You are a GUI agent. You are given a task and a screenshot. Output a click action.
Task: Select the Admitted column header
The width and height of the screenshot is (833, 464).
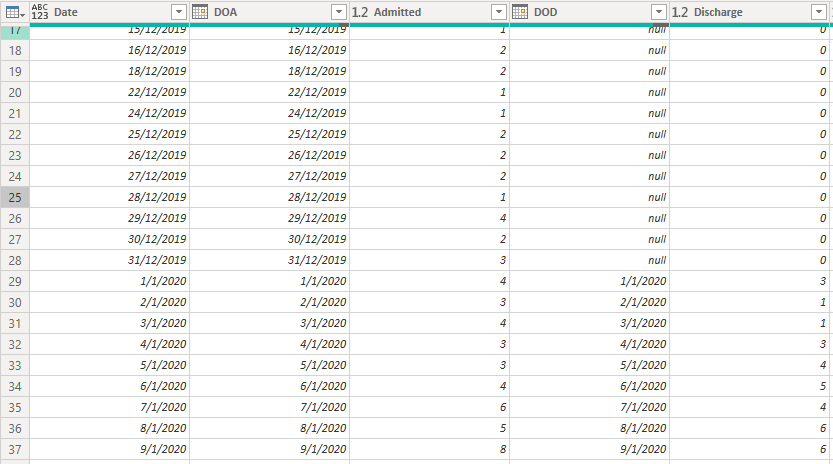coord(429,12)
